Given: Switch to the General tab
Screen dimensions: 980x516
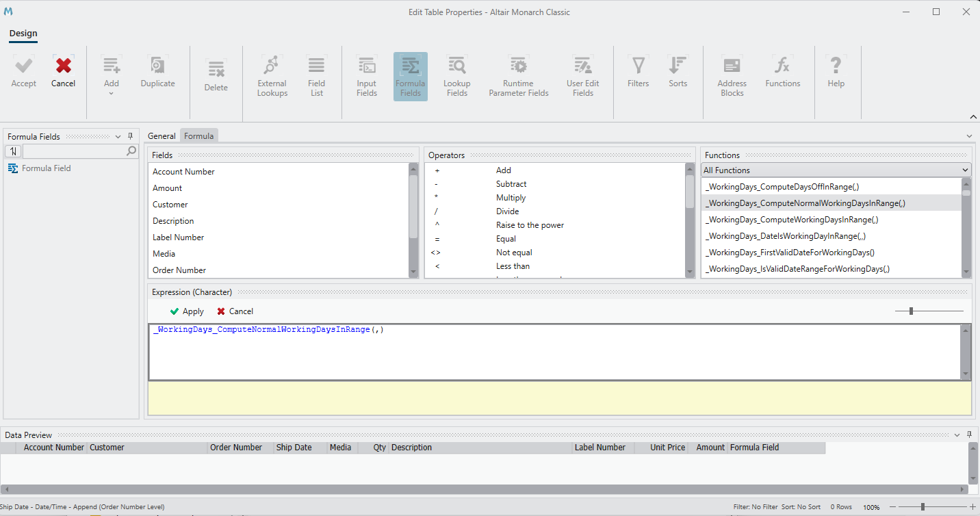Looking at the screenshot, I should coord(162,136).
